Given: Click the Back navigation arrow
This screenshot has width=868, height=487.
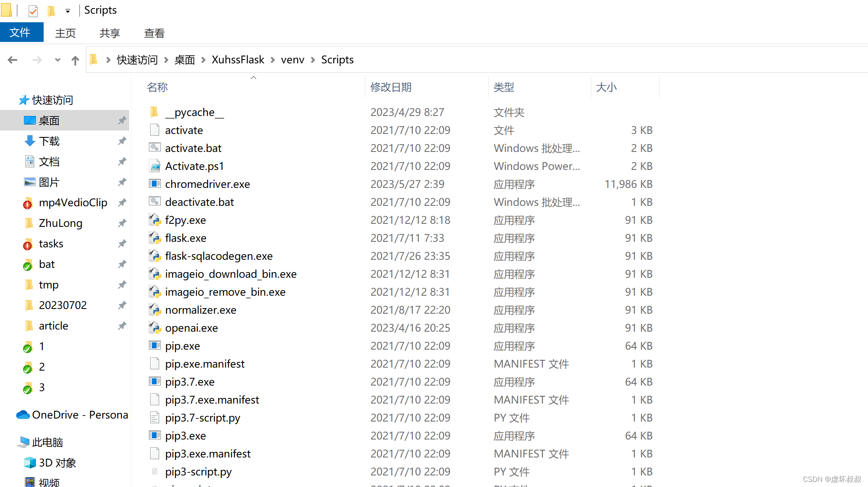Looking at the screenshot, I should pyautogui.click(x=12, y=60).
